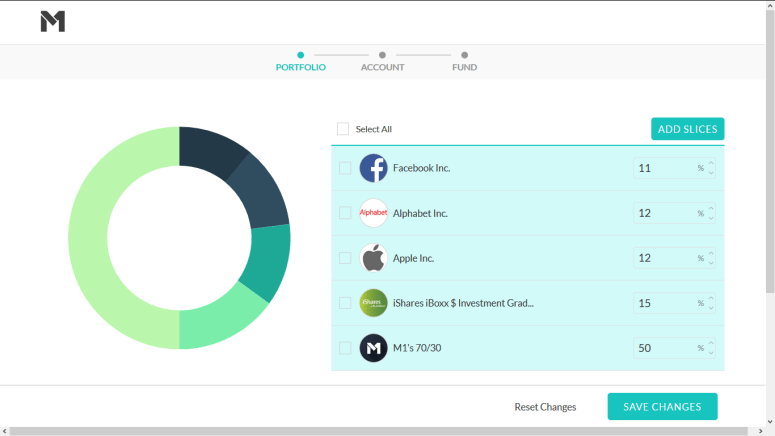The image size is (775, 436).
Task: Increase Facebook percentage with up arrow
Action: click(711, 164)
